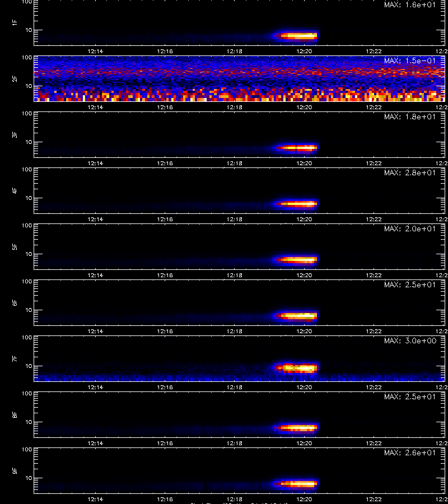The height and width of the screenshot is (504, 448).
Task: Click the 2F panel axis label
Action: [15, 78]
